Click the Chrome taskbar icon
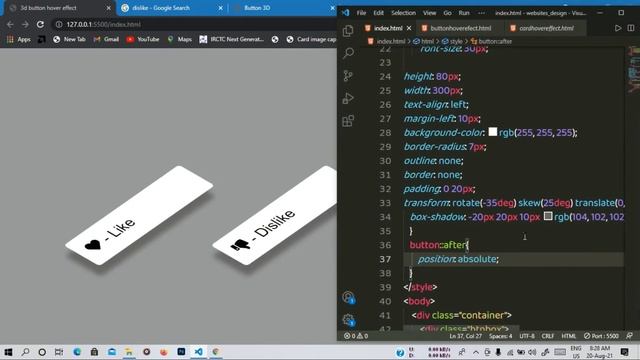This screenshot has height=360, width=640. click(216, 352)
